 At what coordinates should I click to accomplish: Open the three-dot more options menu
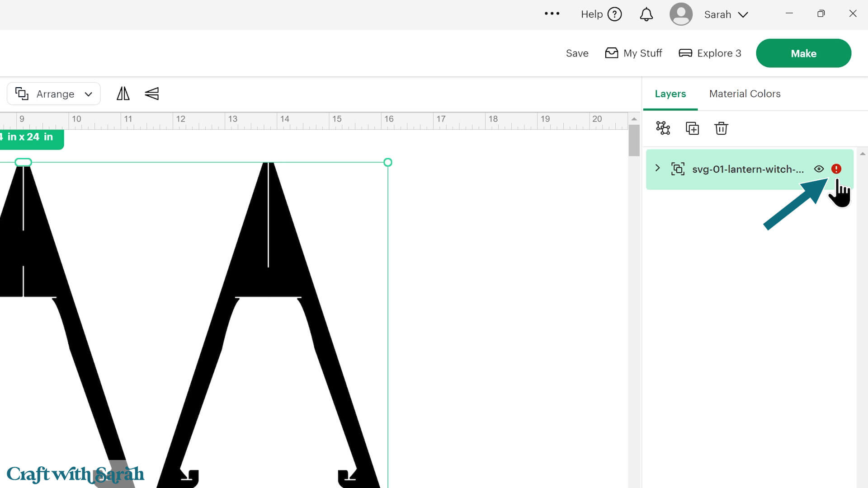pyautogui.click(x=552, y=14)
